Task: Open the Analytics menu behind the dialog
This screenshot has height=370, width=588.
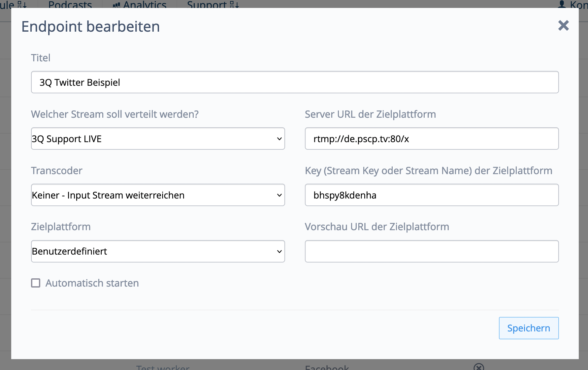Action: (x=140, y=4)
